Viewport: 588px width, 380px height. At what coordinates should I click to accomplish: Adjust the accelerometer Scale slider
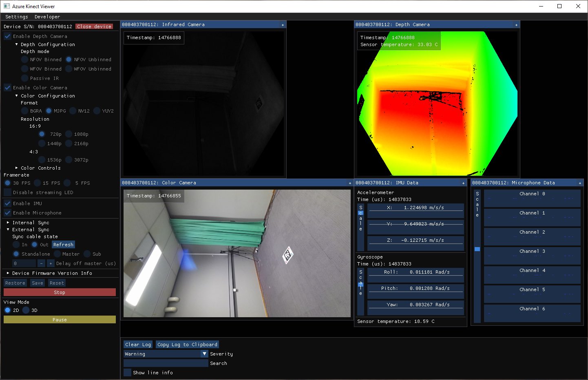(360, 227)
